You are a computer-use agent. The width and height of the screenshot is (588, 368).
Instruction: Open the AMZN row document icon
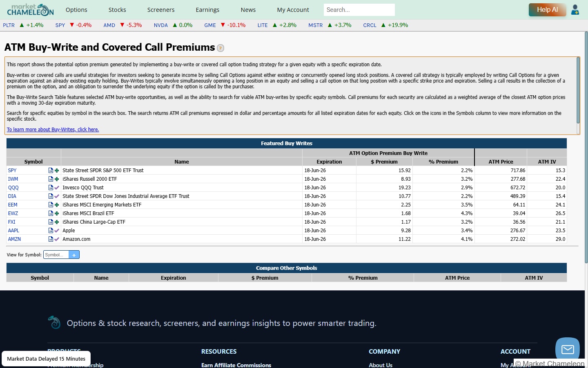[51, 239]
